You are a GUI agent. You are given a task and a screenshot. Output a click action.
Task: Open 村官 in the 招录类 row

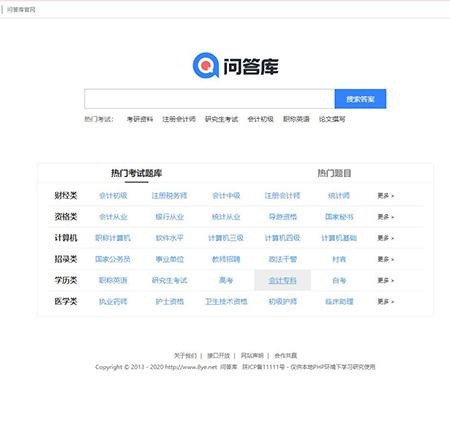[x=339, y=259]
